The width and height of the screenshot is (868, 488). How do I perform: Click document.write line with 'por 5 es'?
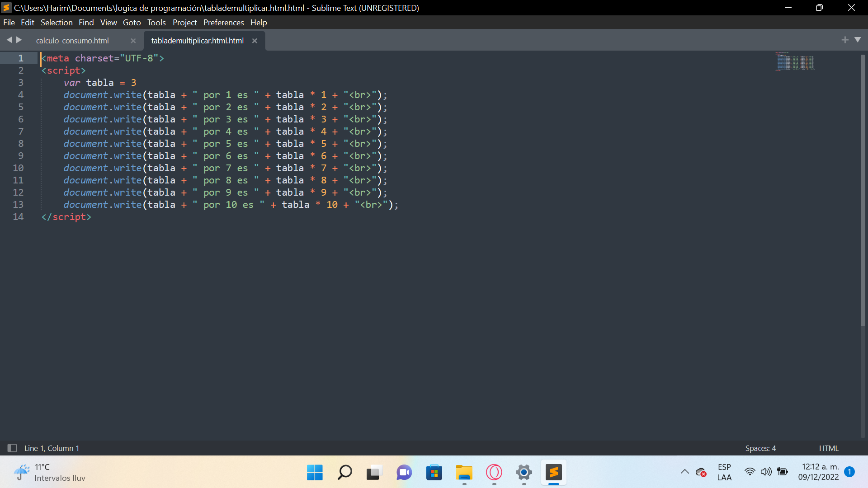(225, 144)
